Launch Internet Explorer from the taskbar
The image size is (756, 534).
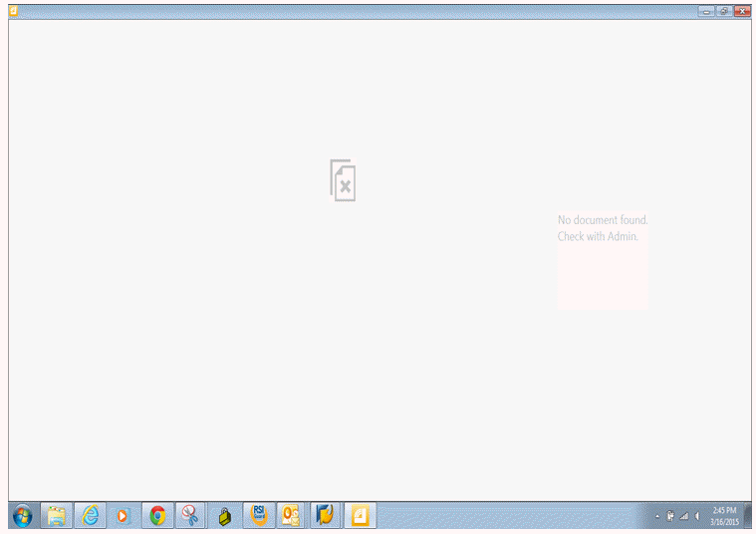(x=91, y=516)
